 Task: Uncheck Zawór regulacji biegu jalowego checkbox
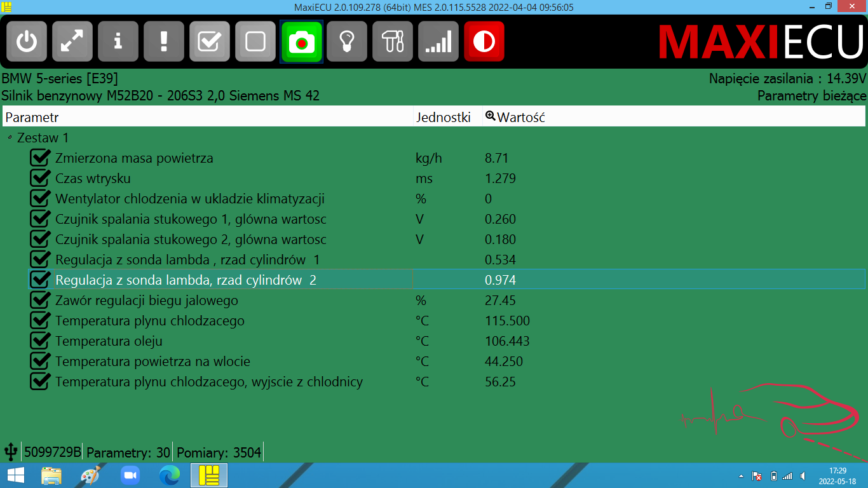[40, 300]
